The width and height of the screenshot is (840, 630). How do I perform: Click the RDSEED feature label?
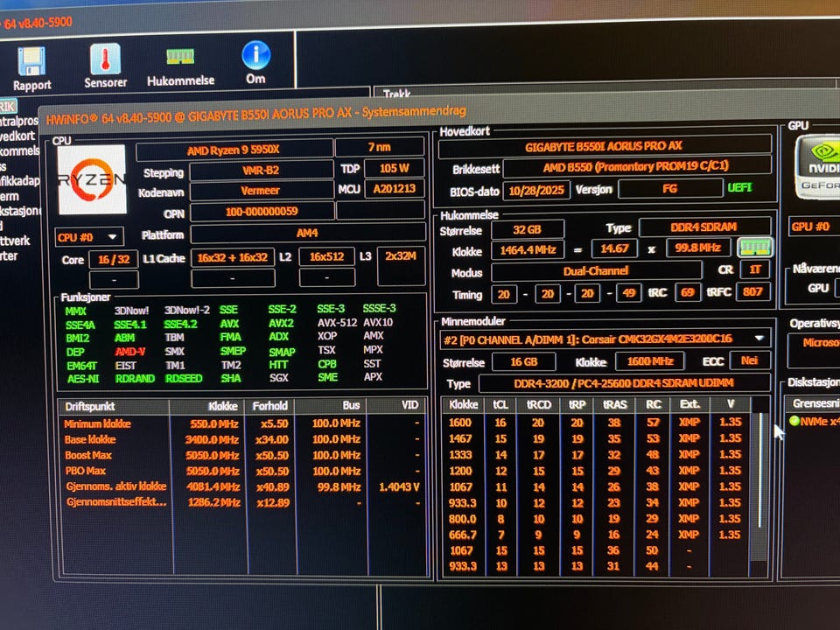point(183,378)
